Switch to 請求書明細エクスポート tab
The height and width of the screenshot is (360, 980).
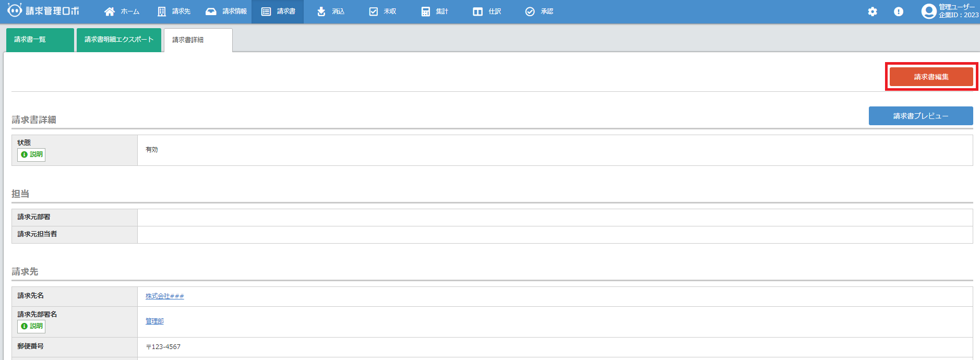pyautogui.click(x=119, y=40)
